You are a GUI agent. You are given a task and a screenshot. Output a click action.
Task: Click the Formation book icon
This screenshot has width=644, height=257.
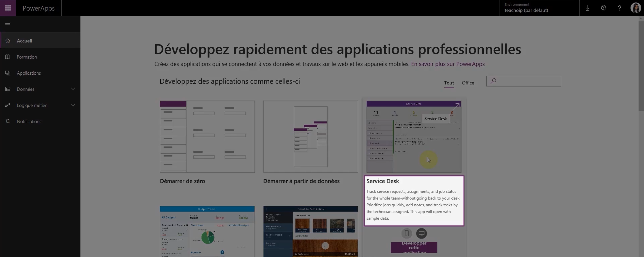pos(7,57)
